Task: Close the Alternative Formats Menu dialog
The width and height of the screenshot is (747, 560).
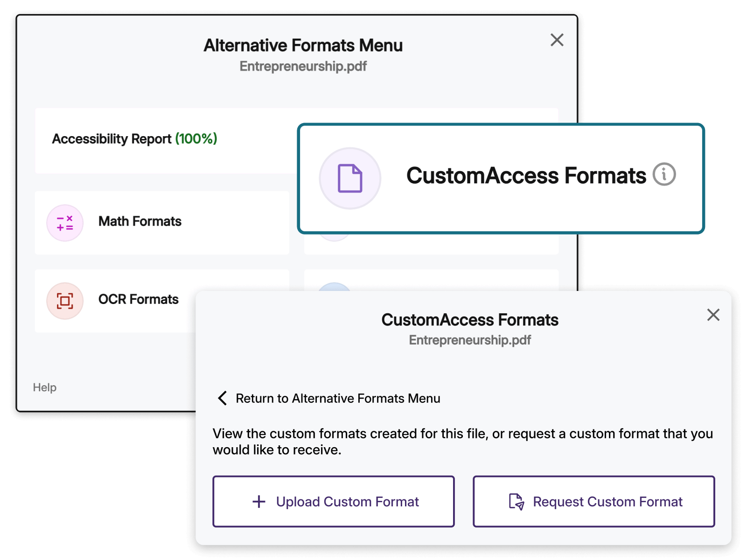Action: point(557,40)
